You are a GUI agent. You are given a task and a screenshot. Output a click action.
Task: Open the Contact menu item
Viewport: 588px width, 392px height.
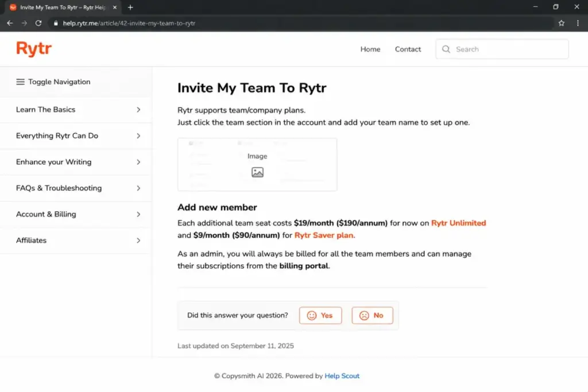pyautogui.click(x=408, y=49)
